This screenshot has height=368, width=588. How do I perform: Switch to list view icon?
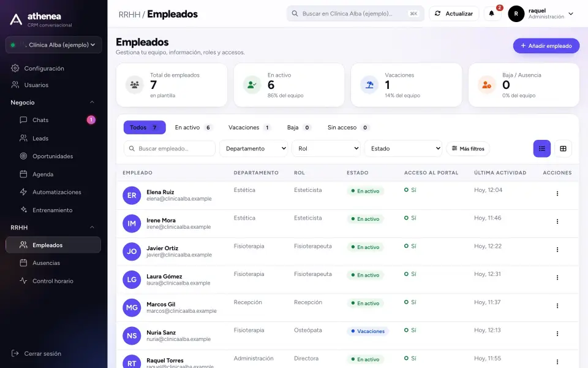542,148
